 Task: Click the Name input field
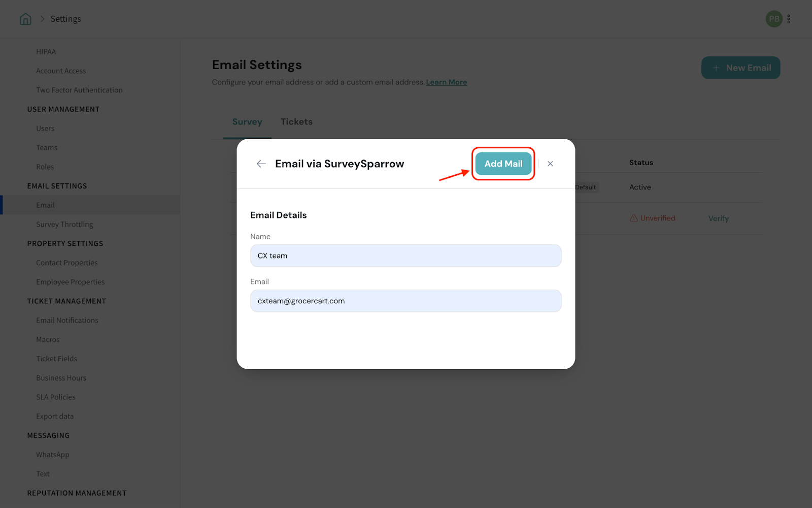coord(405,256)
